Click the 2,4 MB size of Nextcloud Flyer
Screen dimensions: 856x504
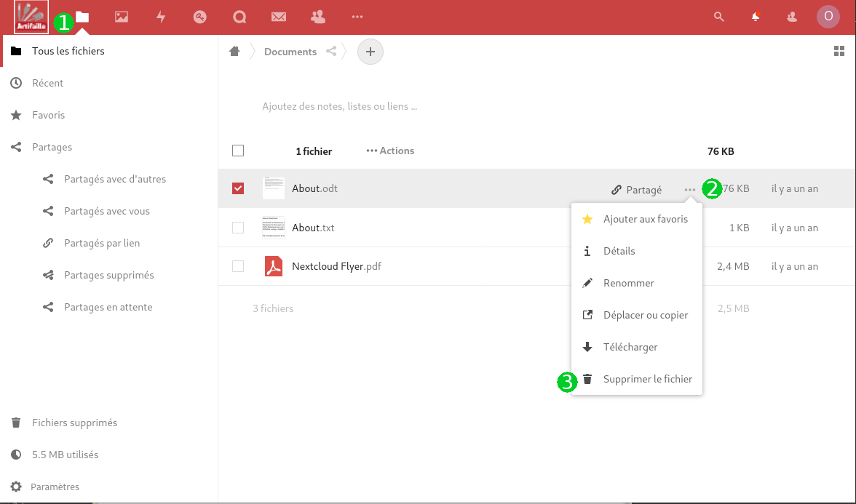coord(733,266)
